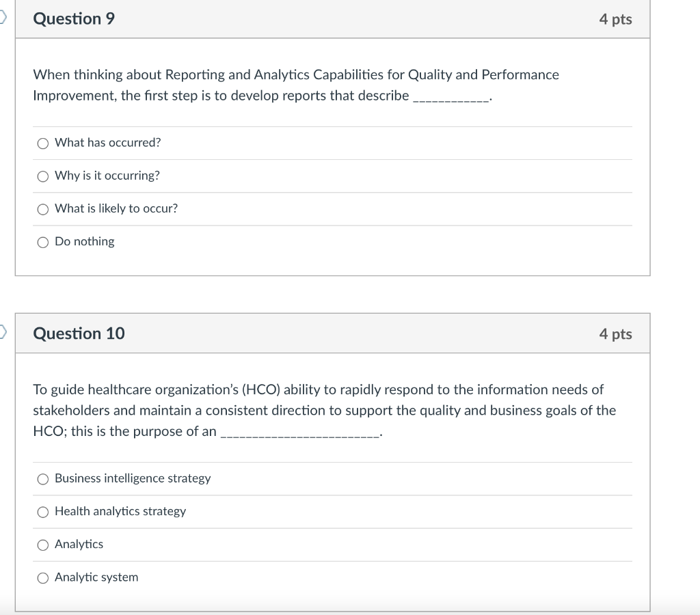Select the radio button for "Why is it occurring?"
This screenshot has height=615, width=700.
tap(42, 176)
